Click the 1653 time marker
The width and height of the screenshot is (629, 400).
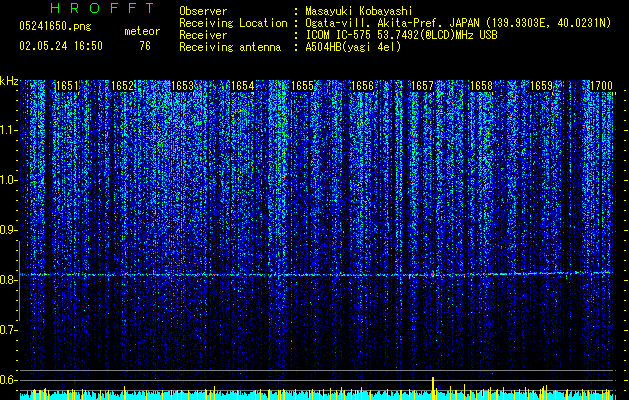click(183, 86)
